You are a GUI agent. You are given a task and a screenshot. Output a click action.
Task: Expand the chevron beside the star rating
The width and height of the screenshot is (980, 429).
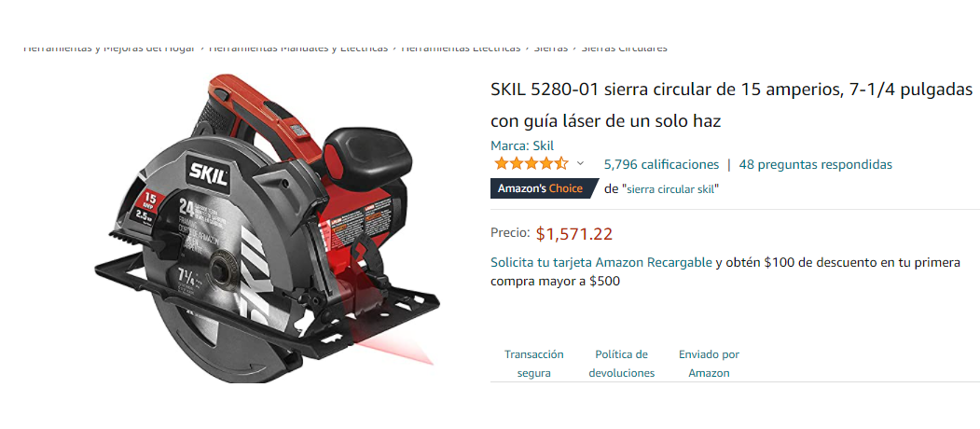coord(580,164)
